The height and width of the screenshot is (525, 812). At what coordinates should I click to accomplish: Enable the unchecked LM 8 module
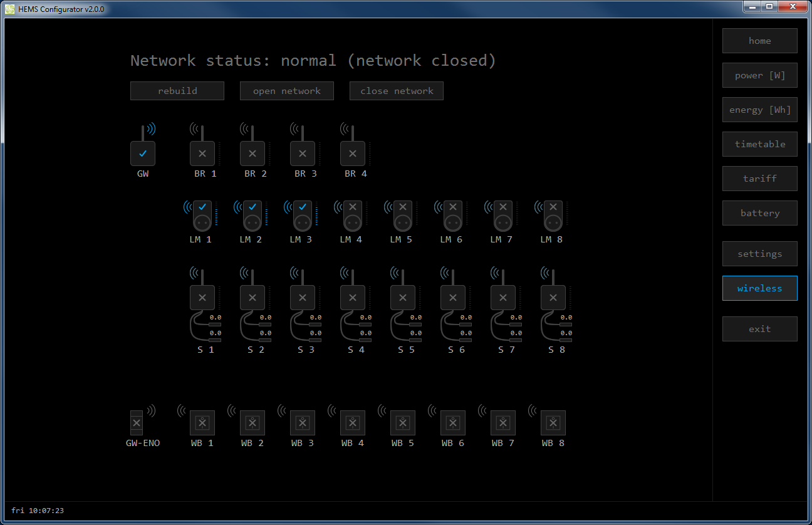tap(553, 207)
